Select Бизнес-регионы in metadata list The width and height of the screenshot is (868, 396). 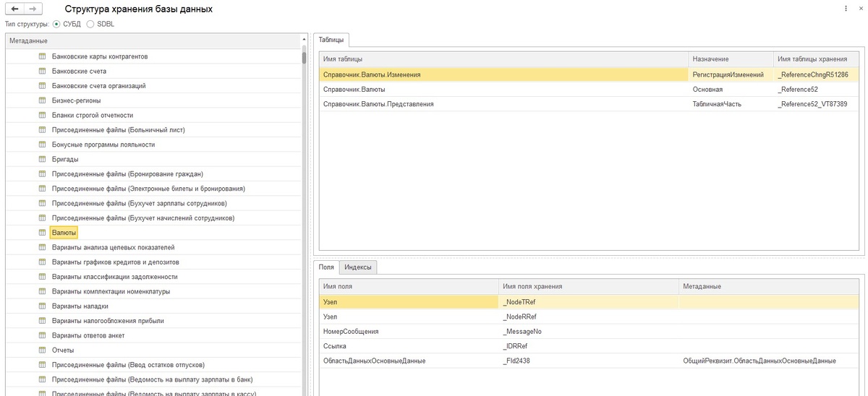tap(76, 100)
